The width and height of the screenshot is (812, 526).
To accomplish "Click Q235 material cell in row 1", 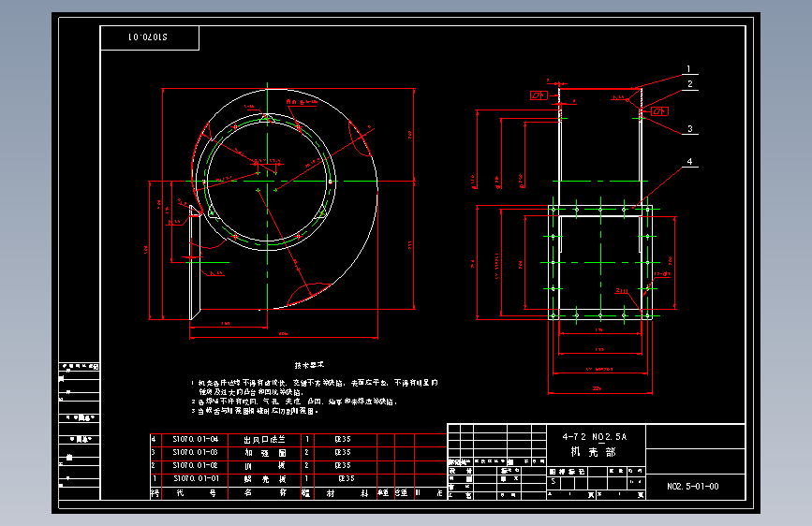I will click(x=346, y=478).
